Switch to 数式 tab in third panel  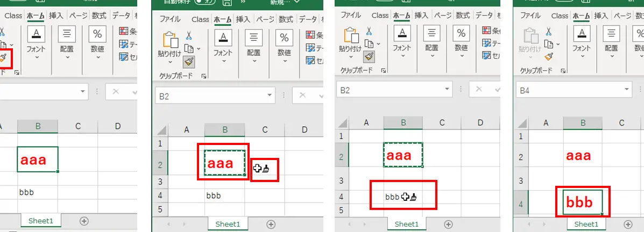pyautogui.click(x=463, y=16)
